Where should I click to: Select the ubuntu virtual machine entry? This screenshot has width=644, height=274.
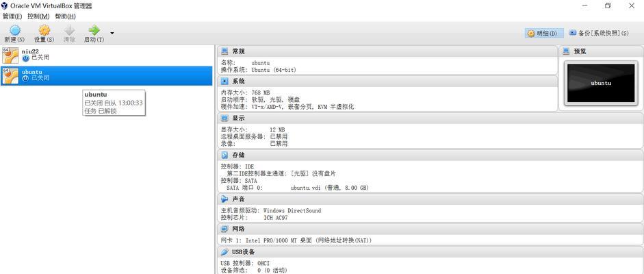(x=106, y=75)
